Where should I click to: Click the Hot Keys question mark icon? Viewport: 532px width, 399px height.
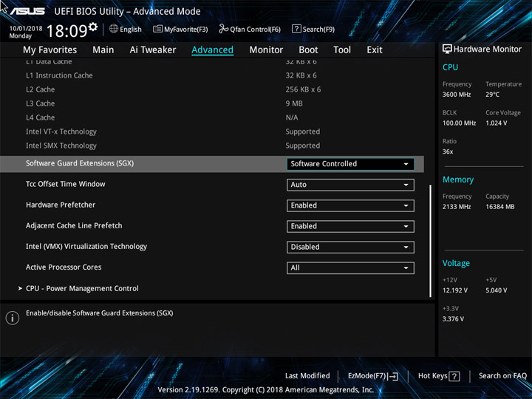(x=454, y=376)
